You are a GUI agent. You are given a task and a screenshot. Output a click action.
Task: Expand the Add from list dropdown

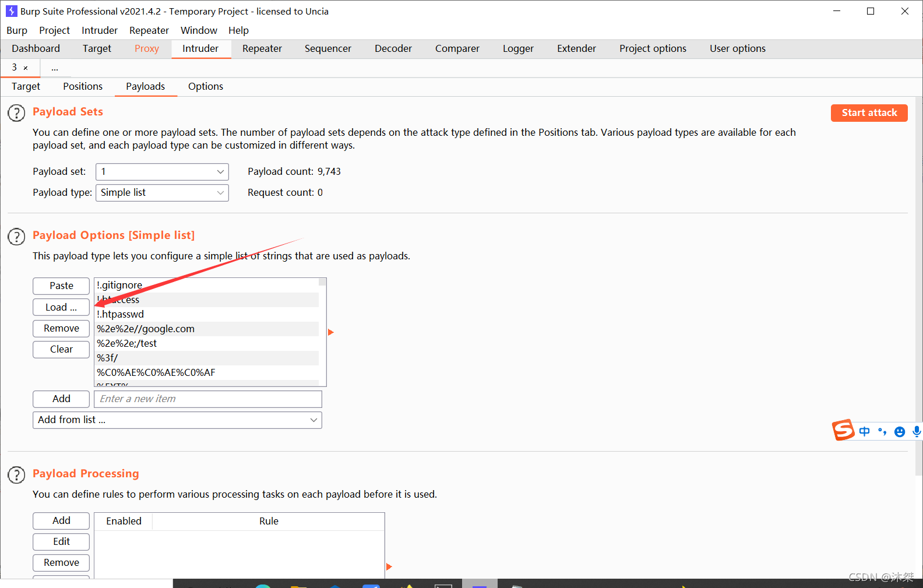(177, 420)
